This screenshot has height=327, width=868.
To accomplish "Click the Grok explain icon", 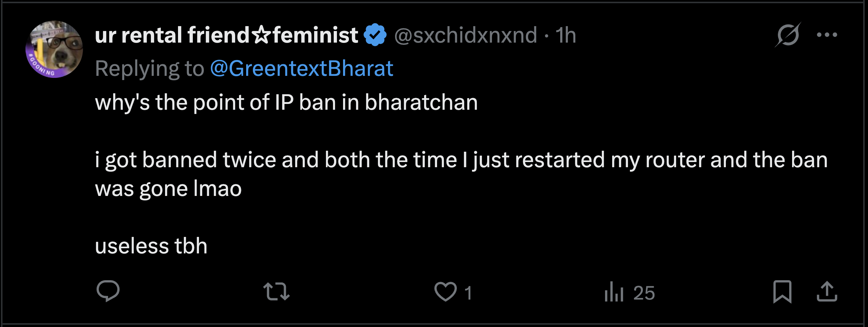I will tap(788, 35).
